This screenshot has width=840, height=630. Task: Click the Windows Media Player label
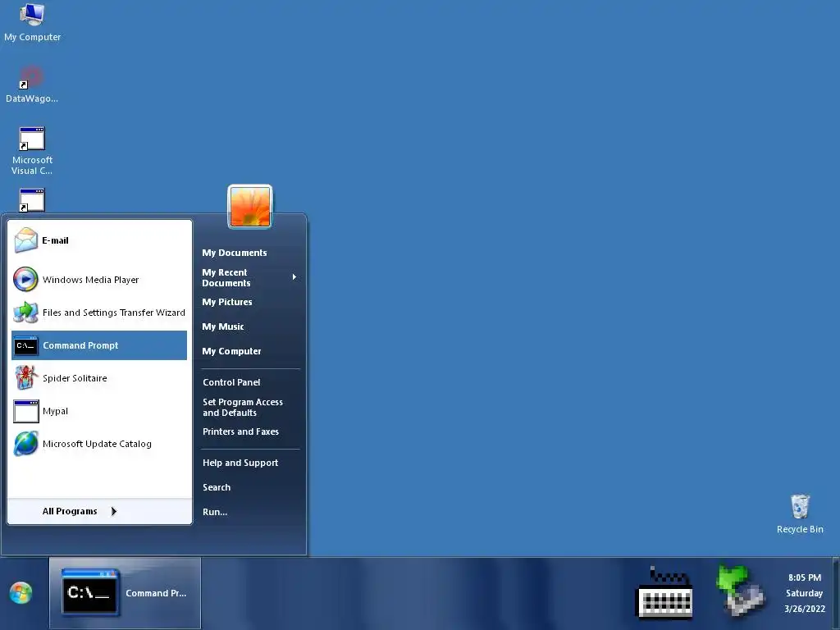click(90, 280)
